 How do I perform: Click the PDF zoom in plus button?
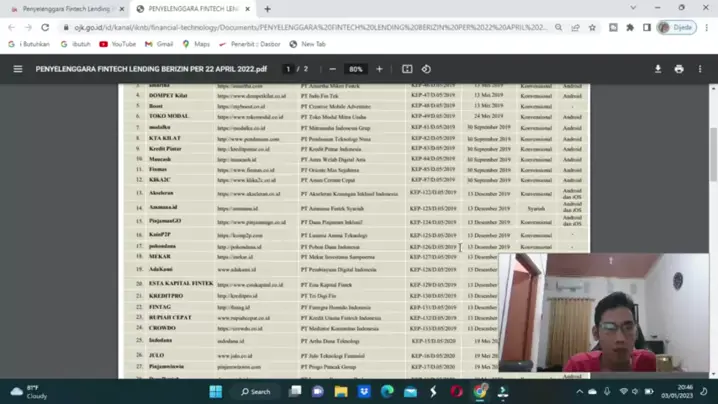pyautogui.click(x=379, y=69)
